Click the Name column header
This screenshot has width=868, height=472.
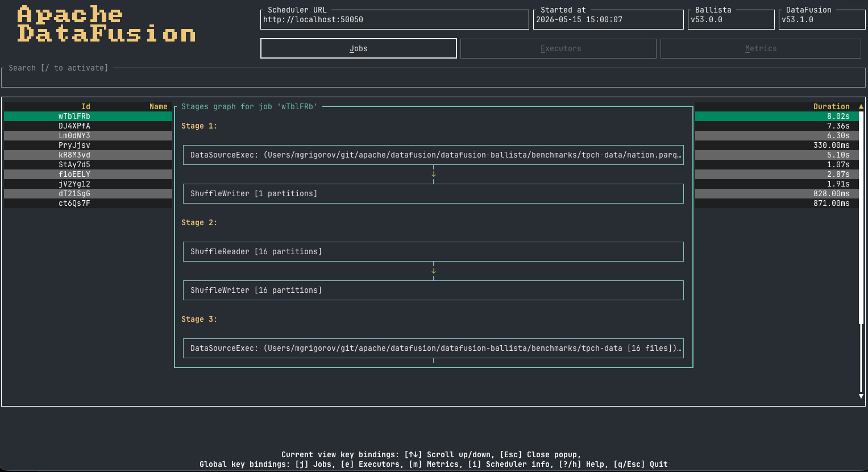click(159, 106)
